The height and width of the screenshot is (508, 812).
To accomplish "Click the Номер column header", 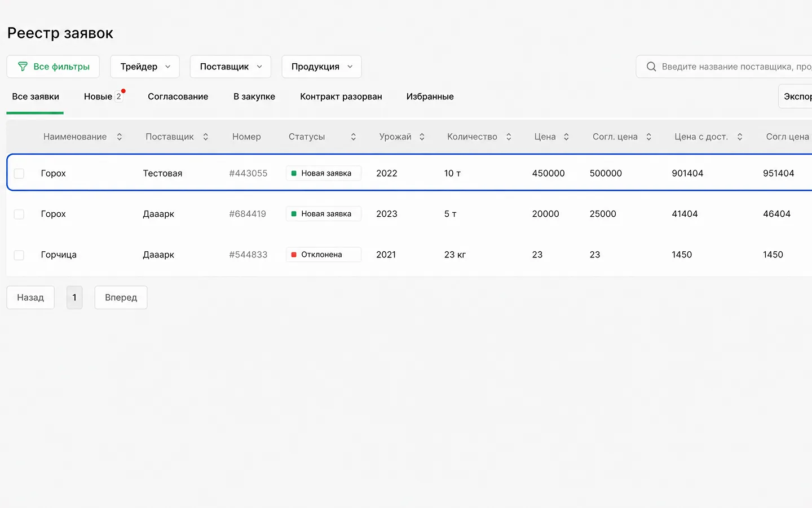I will click(x=246, y=137).
